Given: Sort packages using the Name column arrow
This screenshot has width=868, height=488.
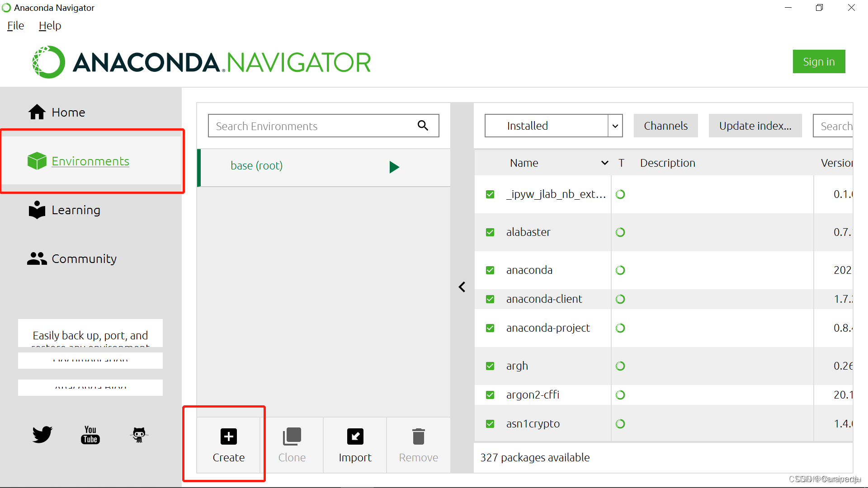Looking at the screenshot, I should point(604,163).
